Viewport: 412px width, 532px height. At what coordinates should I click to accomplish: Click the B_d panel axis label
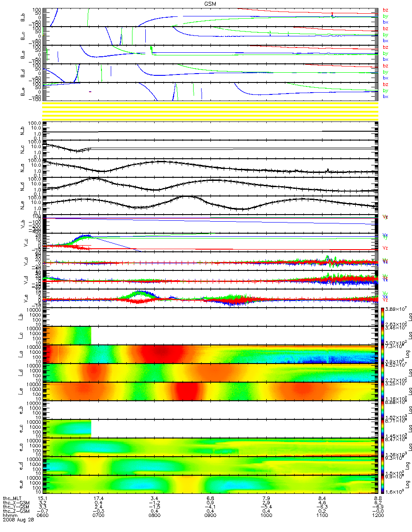(23, 73)
